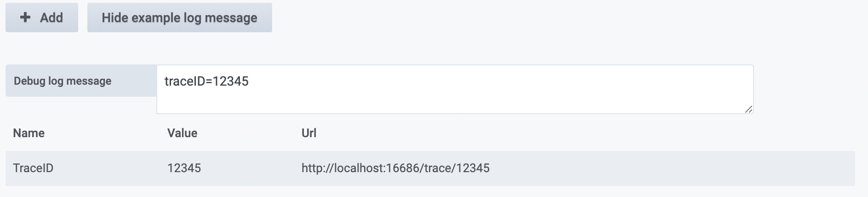Image resolution: width=868 pixels, height=197 pixels.
Task: Click the Url column header
Action: coord(308,133)
